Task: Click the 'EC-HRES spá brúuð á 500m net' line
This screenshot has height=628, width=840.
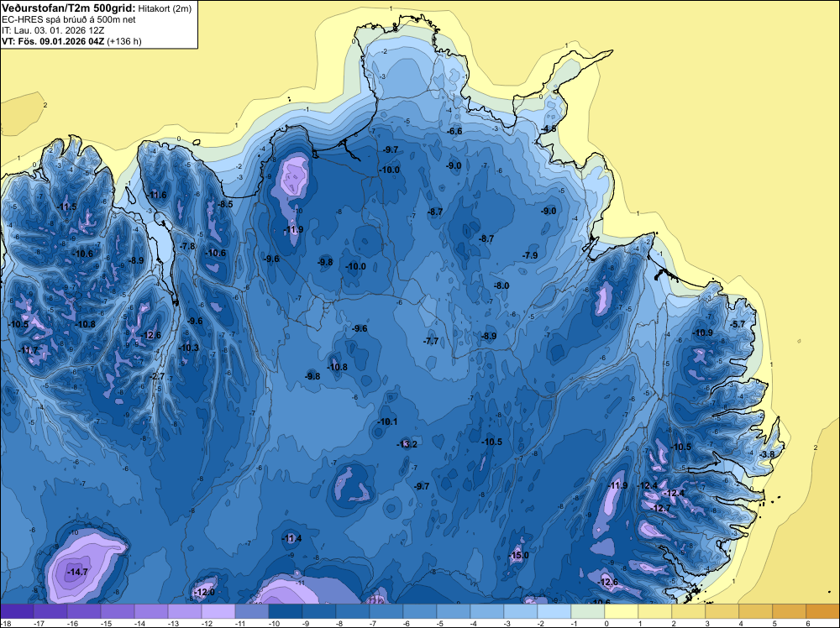Action: tap(69, 20)
